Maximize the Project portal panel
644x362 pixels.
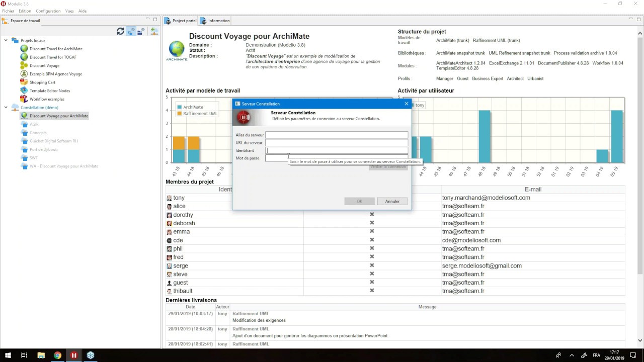tap(639, 20)
